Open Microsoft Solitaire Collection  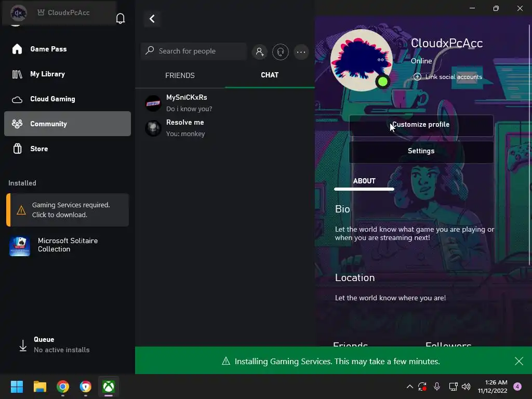[x=68, y=245]
